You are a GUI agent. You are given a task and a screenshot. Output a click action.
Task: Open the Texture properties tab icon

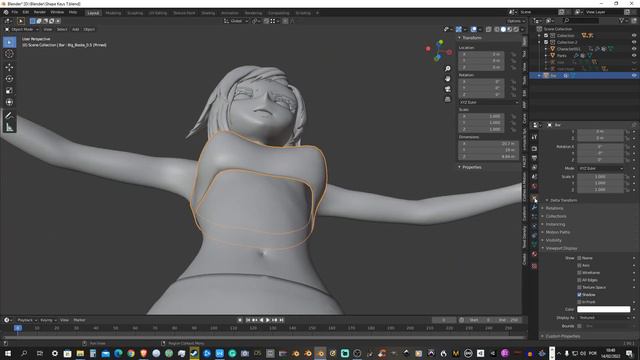pyautogui.click(x=534, y=266)
